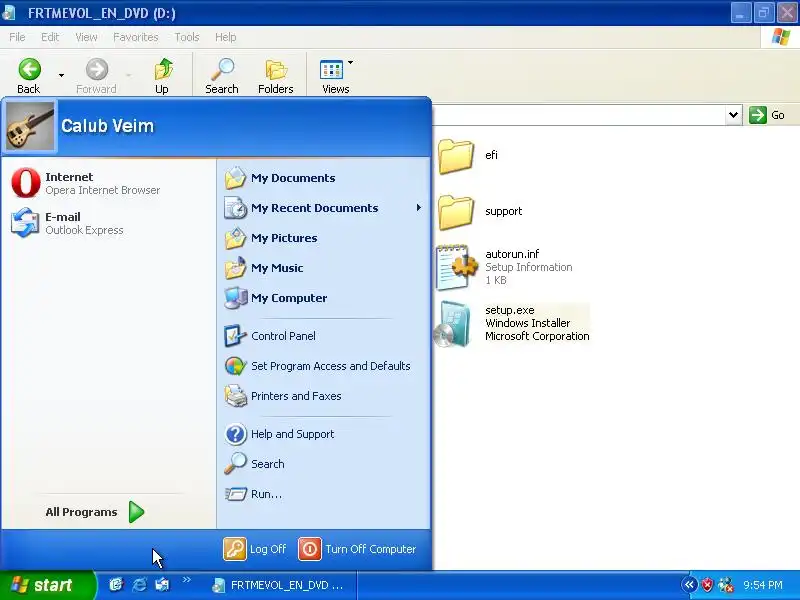Open the Views icon in toolbar
The image size is (800, 600).
click(x=332, y=70)
